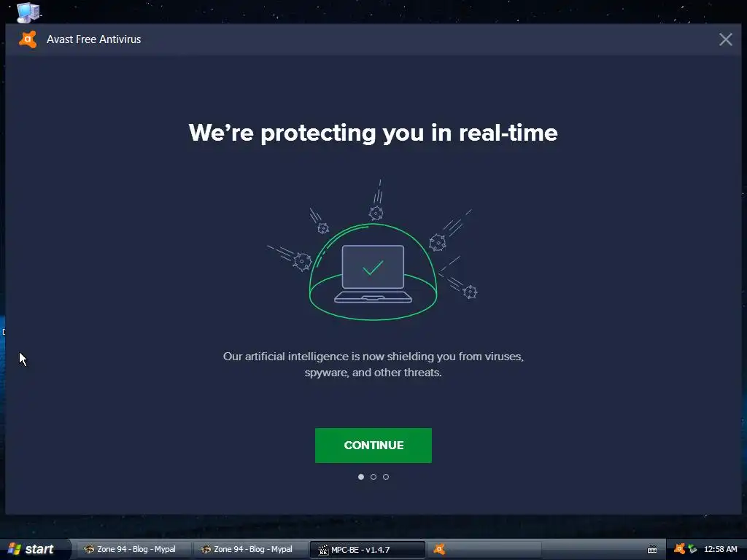Viewport: 747px width, 560px height.
Task: Go to the third pagination dot
Action: [x=386, y=477]
